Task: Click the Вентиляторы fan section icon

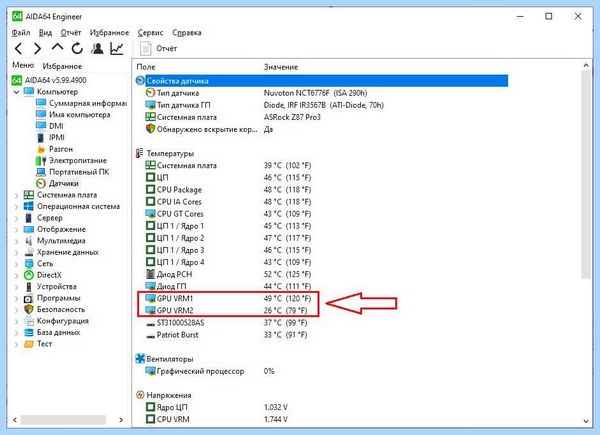Action: point(140,359)
